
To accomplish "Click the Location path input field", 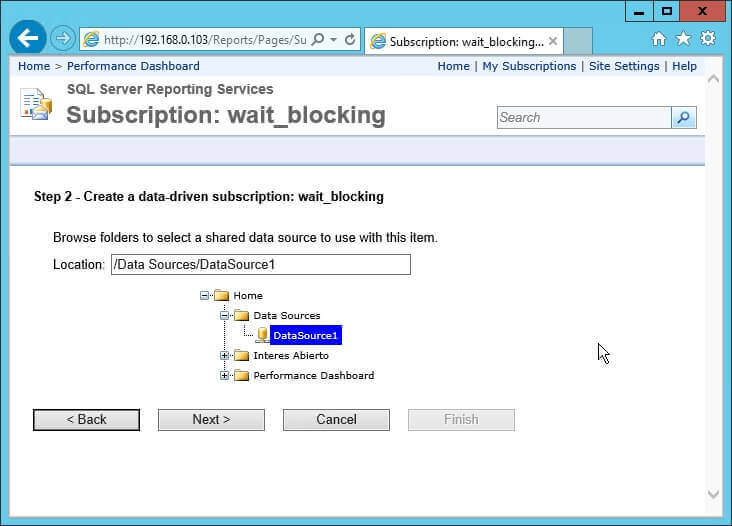I will [260, 265].
